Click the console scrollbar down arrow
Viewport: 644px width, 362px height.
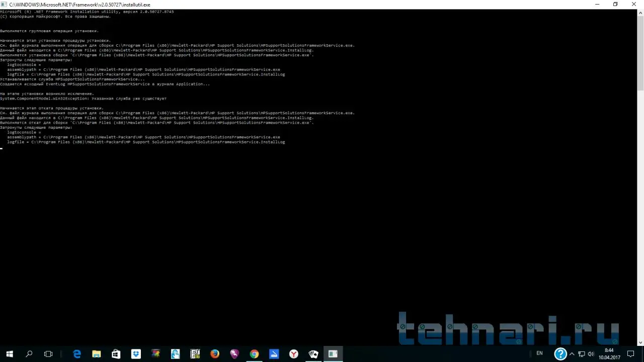click(x=640, y=342)
